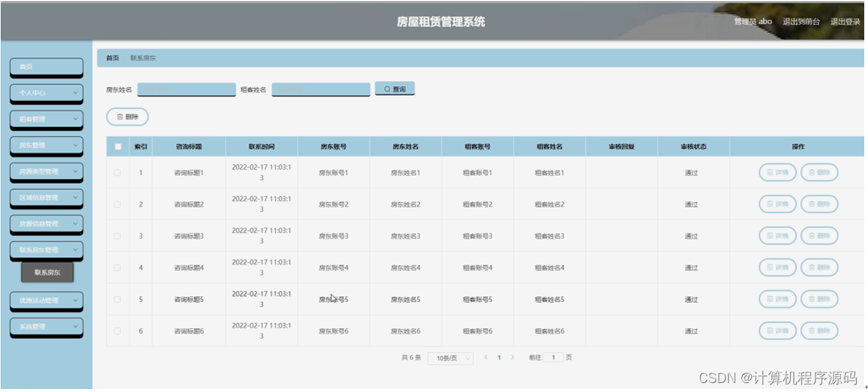The image size is (868, 392).
Task: Click 删除 for 咨询标题2
Action: click(x=819, y=205)
